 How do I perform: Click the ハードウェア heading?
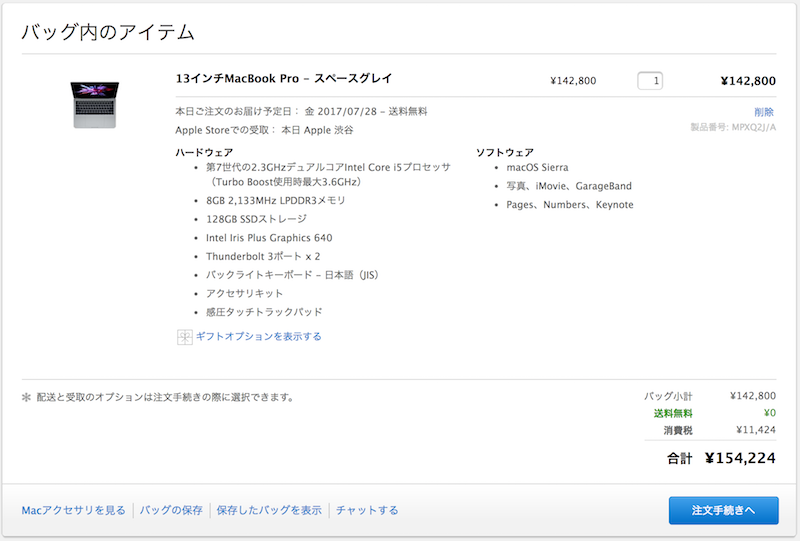point(204,152)
